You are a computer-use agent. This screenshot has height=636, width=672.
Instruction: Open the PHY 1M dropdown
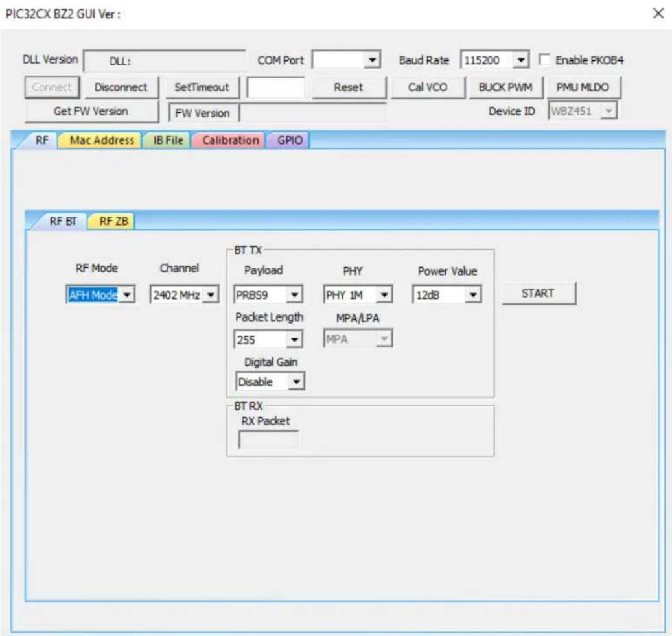point(358,294)
